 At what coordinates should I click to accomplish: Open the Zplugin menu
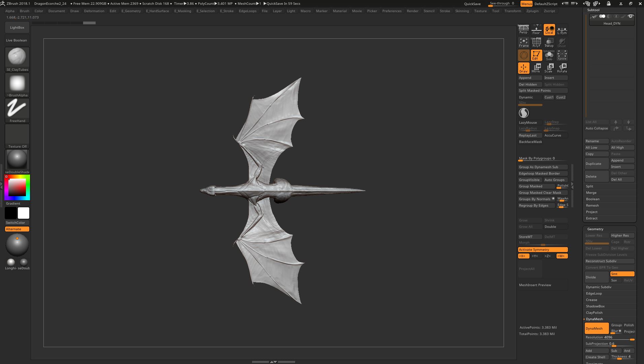(532, 11)
